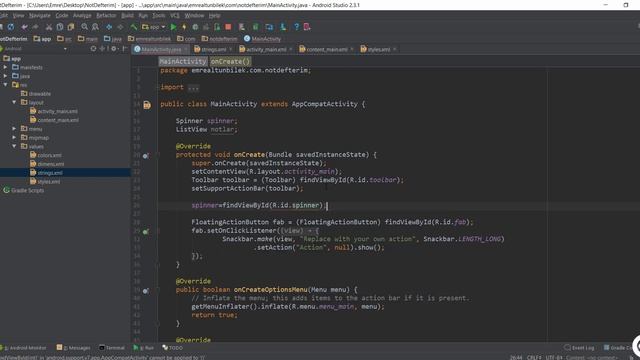The height and width of the screenshot is (360, 640).
Task: Click the red Stop button
Action: pos(228,27)
